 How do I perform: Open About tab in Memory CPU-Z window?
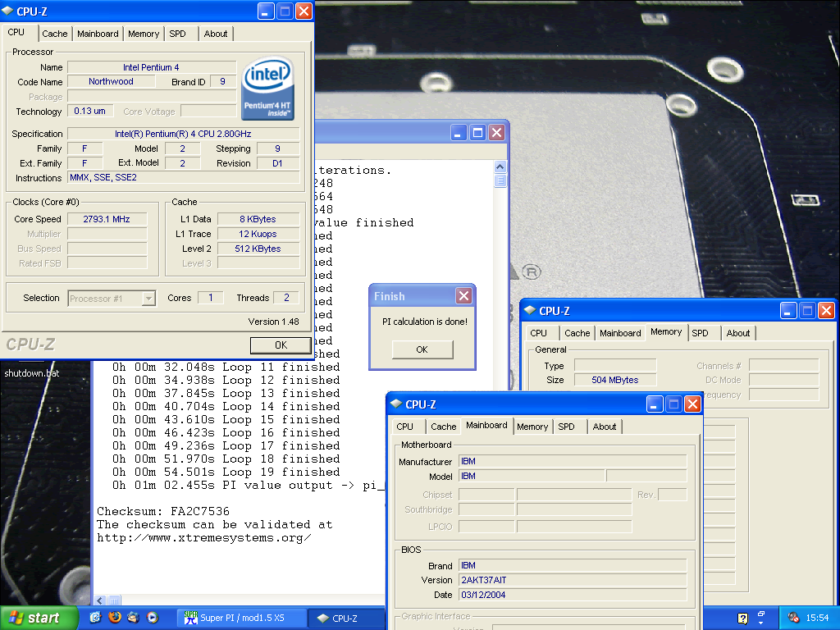click(x=737, y=333)
